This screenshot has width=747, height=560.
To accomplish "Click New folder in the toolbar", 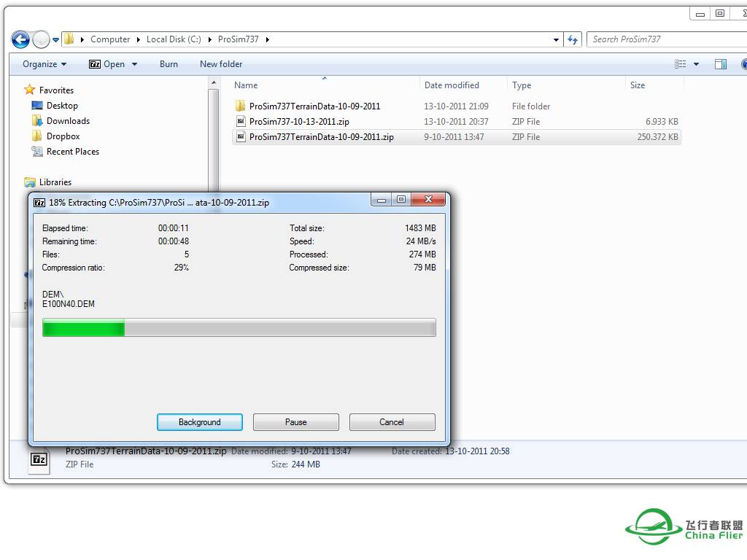I will [221, 64].
